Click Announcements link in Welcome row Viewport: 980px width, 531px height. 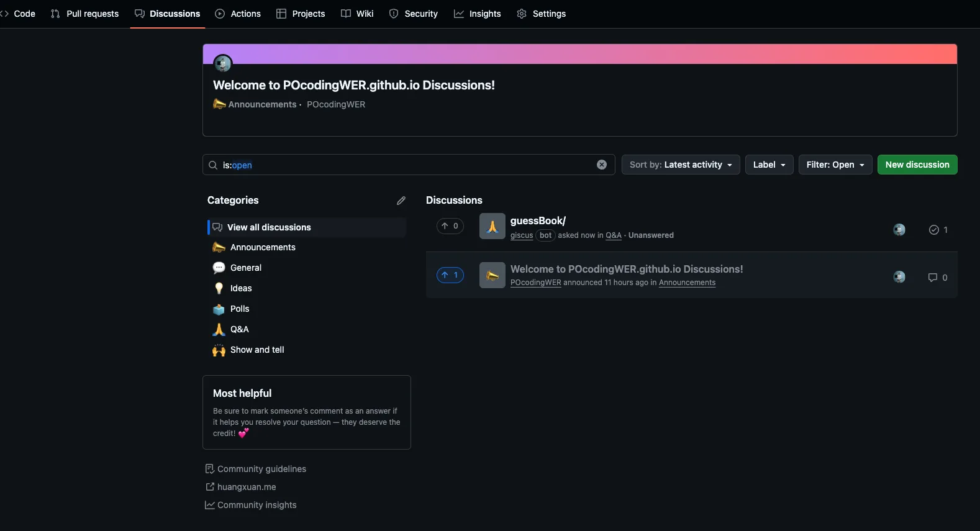[687, 283]
